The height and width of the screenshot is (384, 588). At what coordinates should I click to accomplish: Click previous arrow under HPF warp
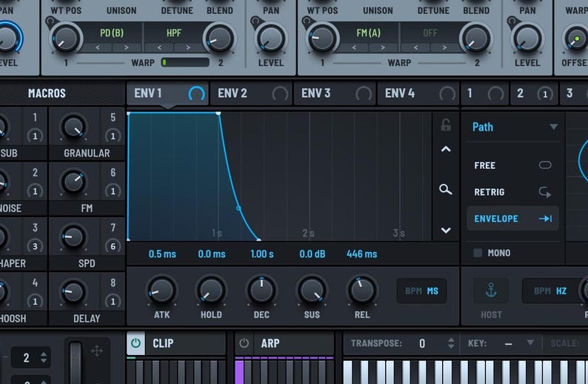(x=159, y=47)
